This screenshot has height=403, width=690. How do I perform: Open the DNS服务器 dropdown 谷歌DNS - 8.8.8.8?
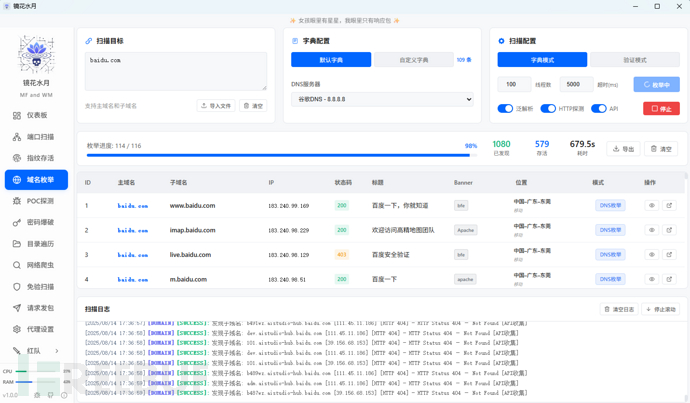(382, 99)
